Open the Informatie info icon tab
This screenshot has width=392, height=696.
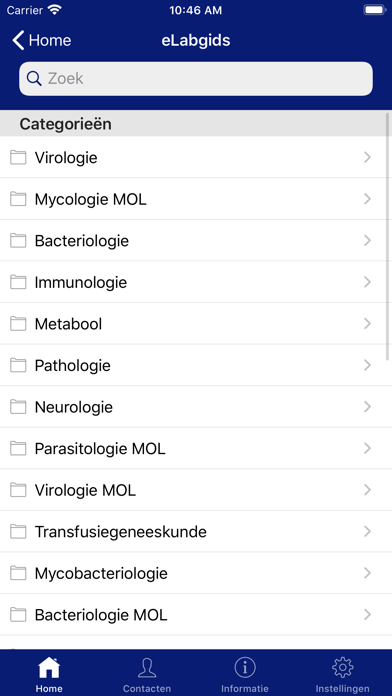(x=245, y=668)
